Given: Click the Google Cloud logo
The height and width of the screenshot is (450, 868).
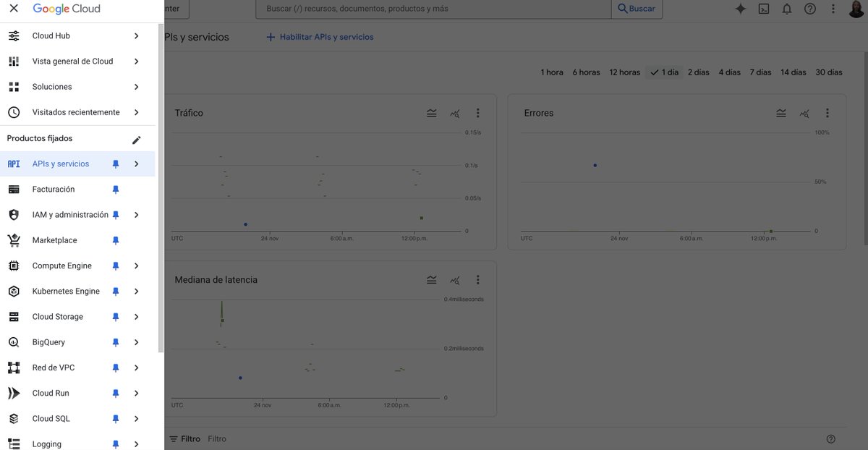Looking at the screenshot, I should point(67,9).
